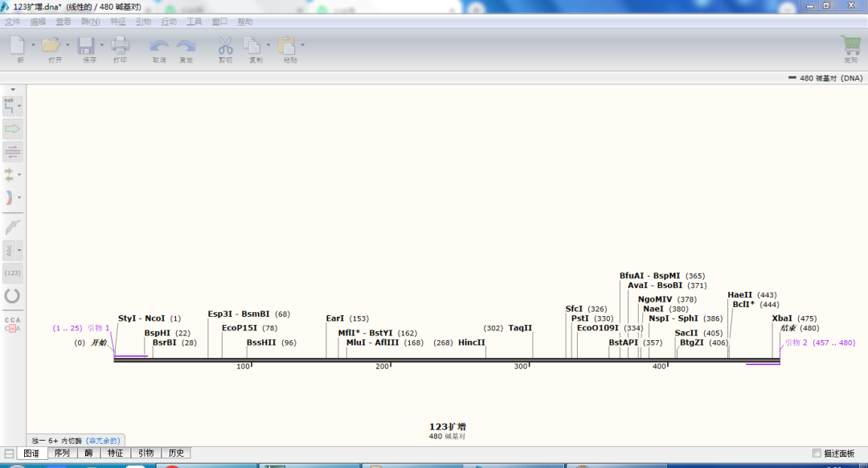Click the small arrow atop the side toolbar
The width and height of the screenshot is (868, 468).
pos(13,89)
